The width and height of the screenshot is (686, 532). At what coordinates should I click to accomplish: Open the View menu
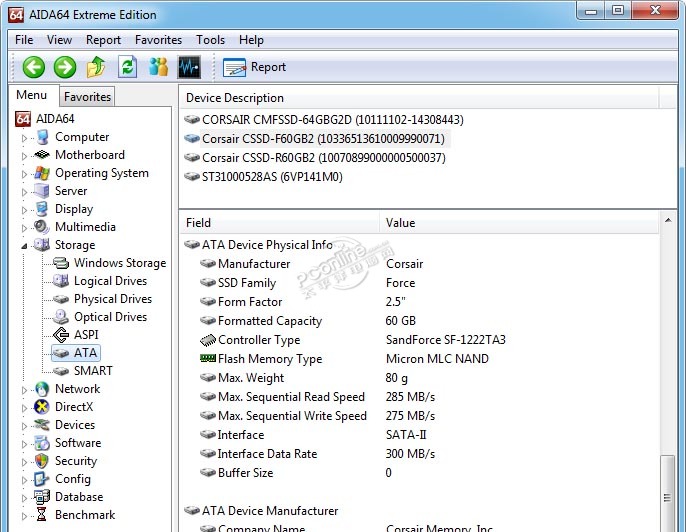click(59, 40)
